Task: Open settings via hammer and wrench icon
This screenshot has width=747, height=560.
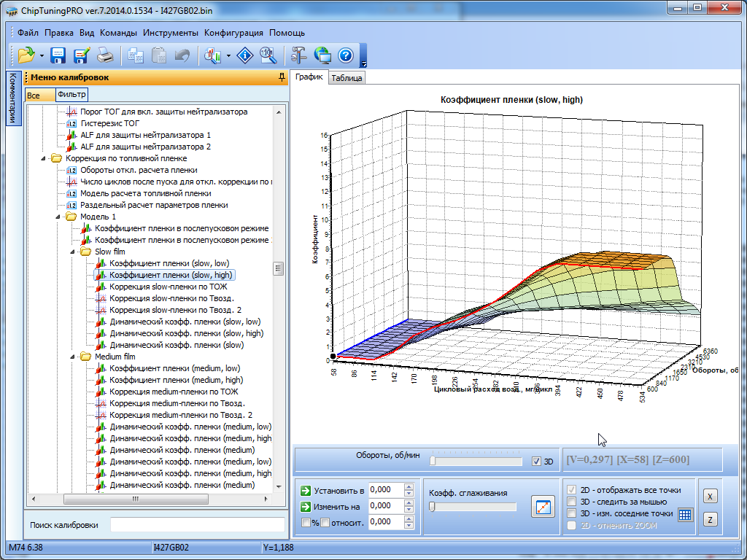Action: click(299, 55)
